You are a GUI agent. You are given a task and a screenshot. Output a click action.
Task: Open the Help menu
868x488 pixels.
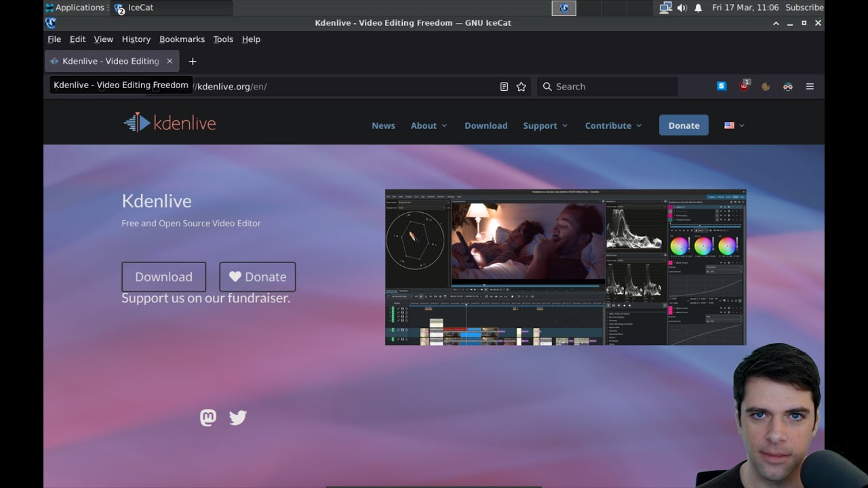(251, 39)
